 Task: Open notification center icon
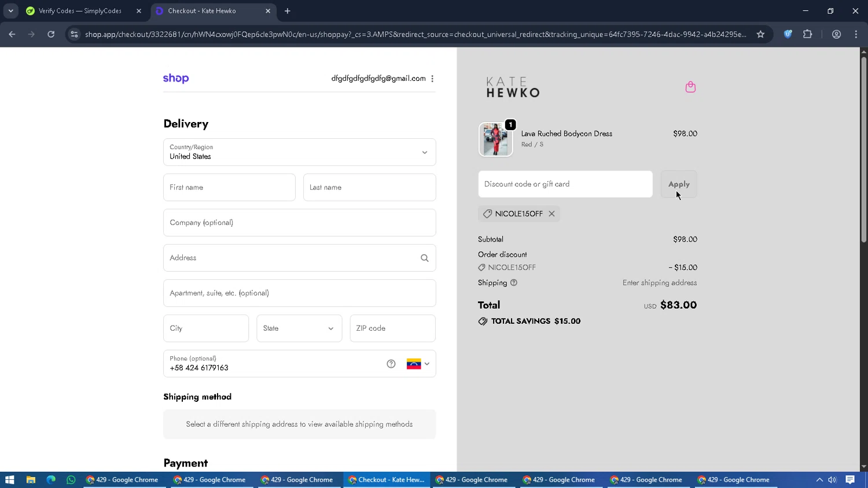850,480
